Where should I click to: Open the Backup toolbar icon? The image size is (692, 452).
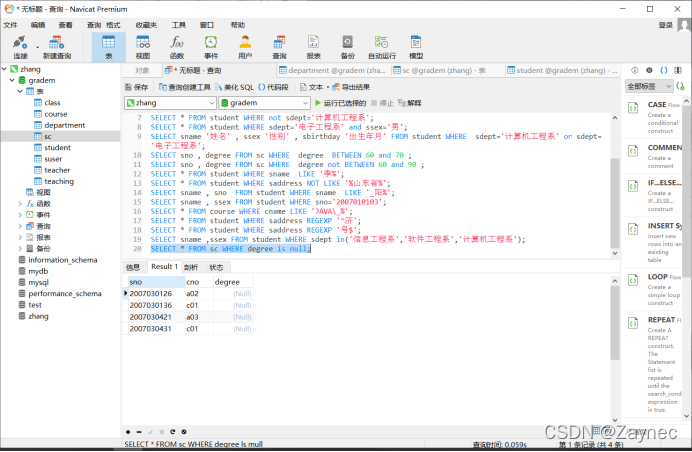[x=348, y=47]
